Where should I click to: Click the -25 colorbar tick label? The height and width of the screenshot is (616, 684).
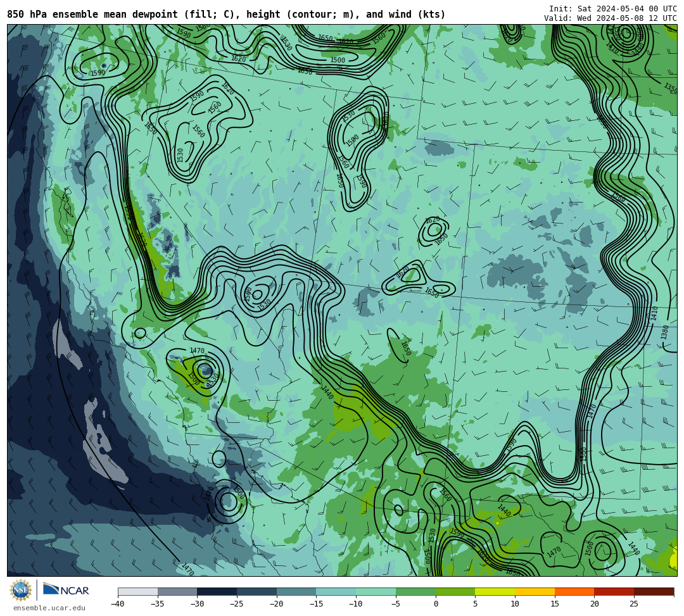(236, 604)
